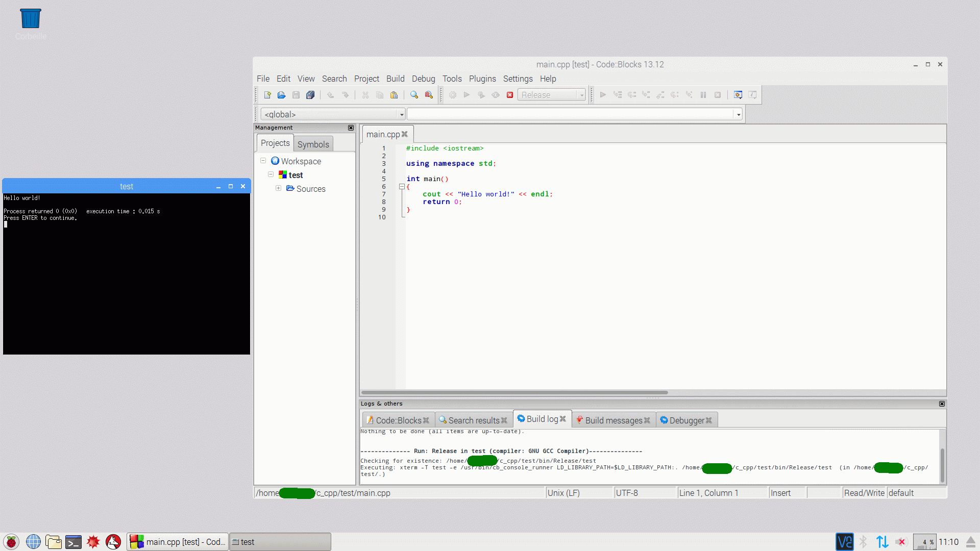Collapse the test project tree node
The width and height of the screenshot is (980, 551).
point(271,174)
